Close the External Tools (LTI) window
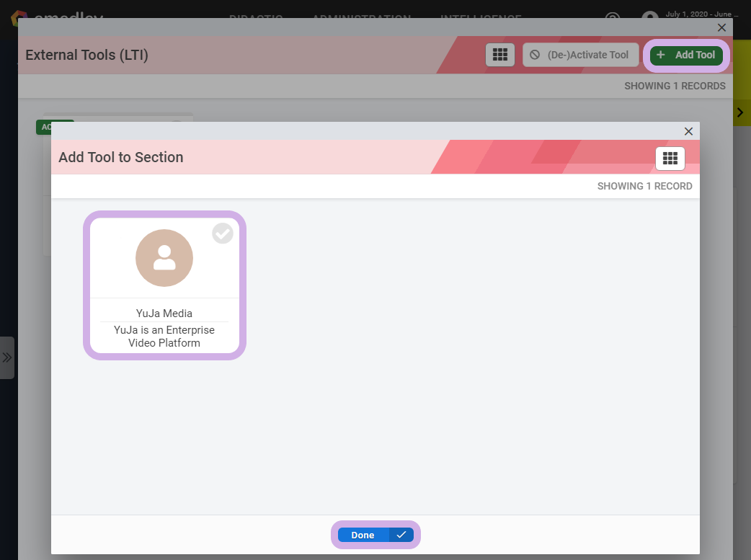Viewport: 751px width, 560px height. coord(721,27)
